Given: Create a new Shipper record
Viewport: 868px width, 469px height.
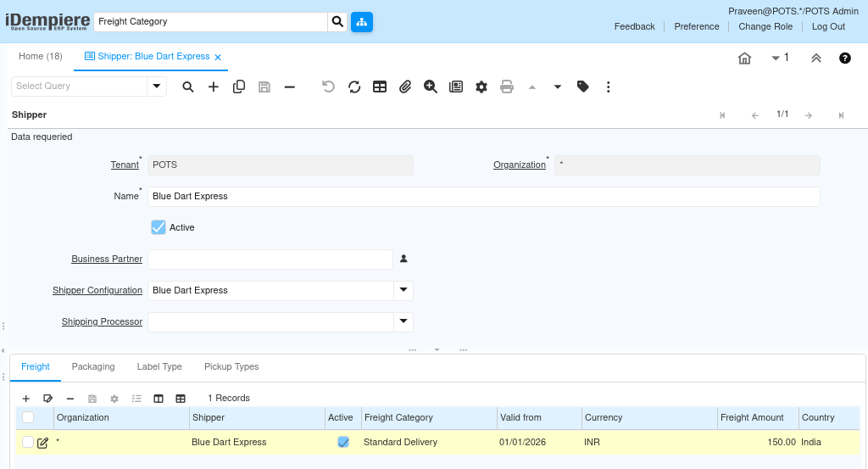Looking at the screenshot, I should pos(213,87).
